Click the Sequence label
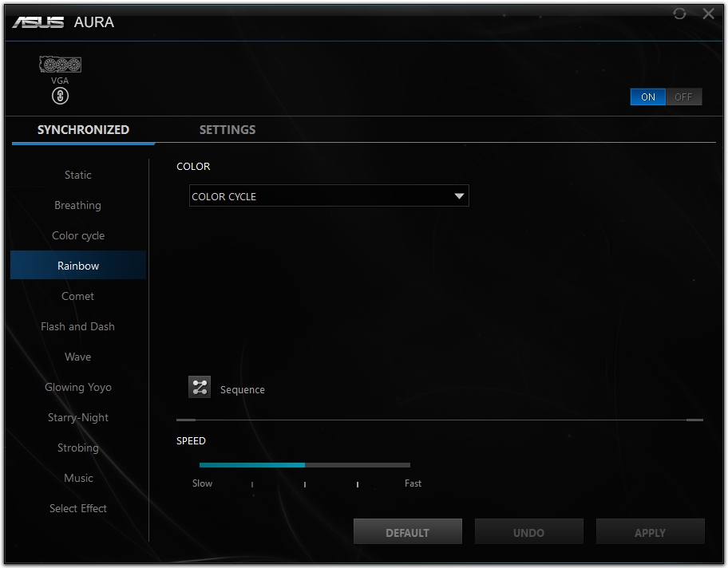The image size is (728, 568). point(243,390)
